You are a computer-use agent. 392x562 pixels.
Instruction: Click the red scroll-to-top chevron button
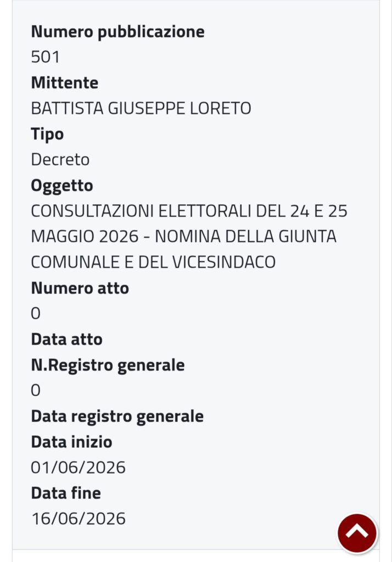pyautogui.click(x=357, y=533)
